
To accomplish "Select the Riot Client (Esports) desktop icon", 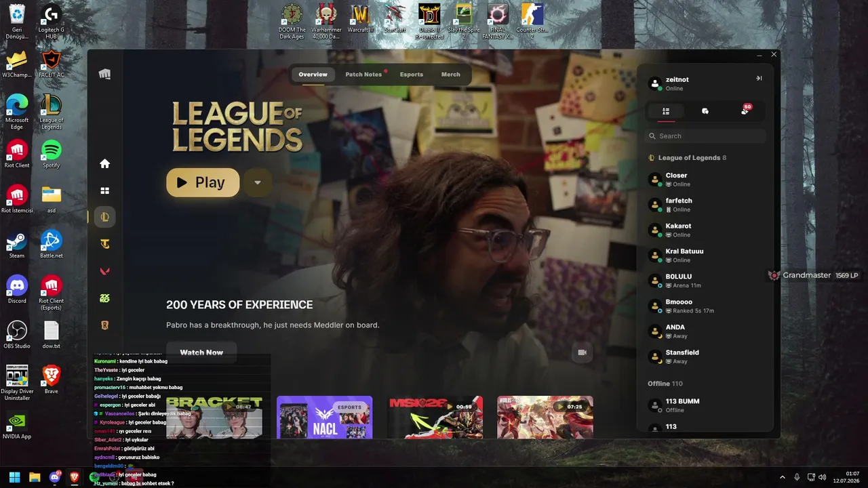I will point(52,293).
